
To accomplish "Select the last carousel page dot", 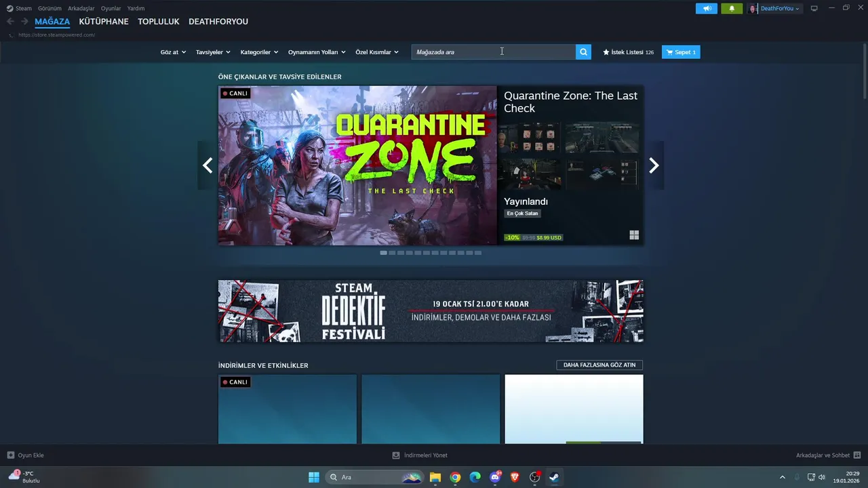I will coord(478,253).
